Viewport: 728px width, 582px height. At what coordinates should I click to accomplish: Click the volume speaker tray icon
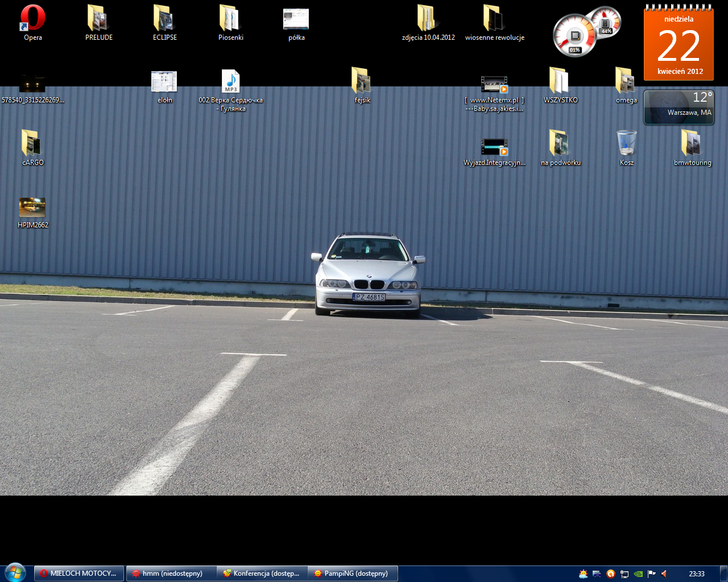pyautogui.click(x=664, y=573)
